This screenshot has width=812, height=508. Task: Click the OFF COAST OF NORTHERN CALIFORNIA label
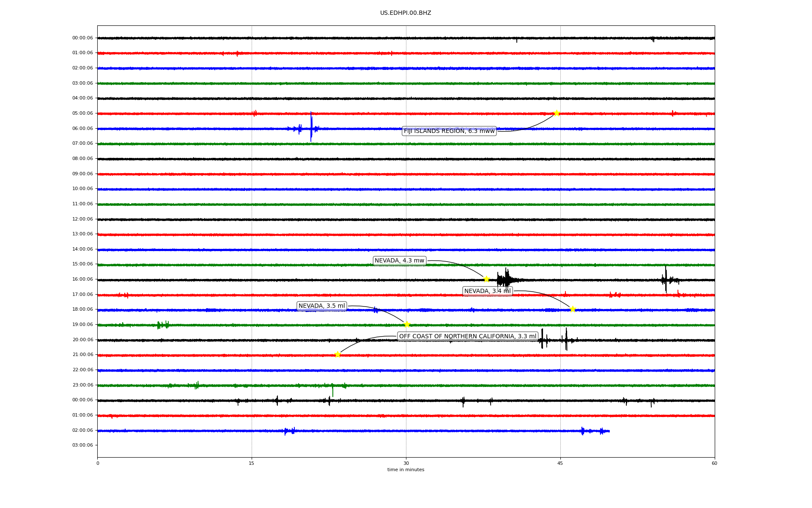467,337
